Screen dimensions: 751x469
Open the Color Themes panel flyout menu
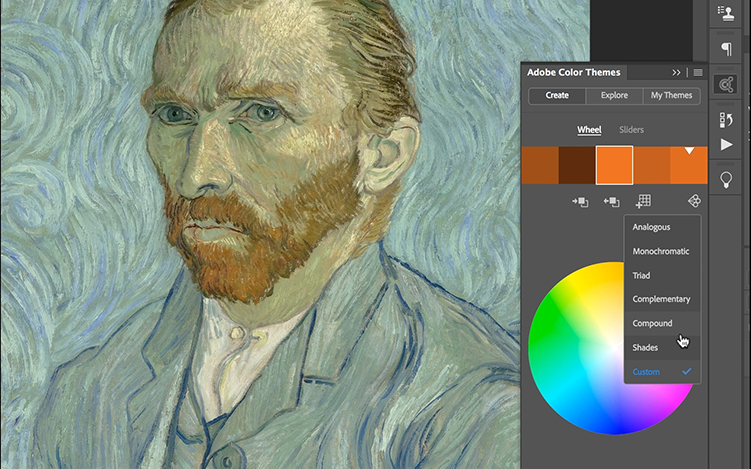tap(698, 72)
